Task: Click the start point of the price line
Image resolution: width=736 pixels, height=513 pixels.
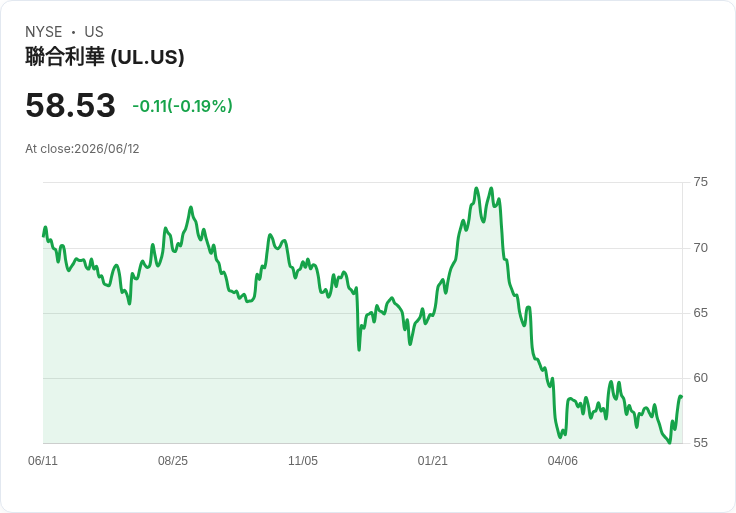Action: click(43, 236)
